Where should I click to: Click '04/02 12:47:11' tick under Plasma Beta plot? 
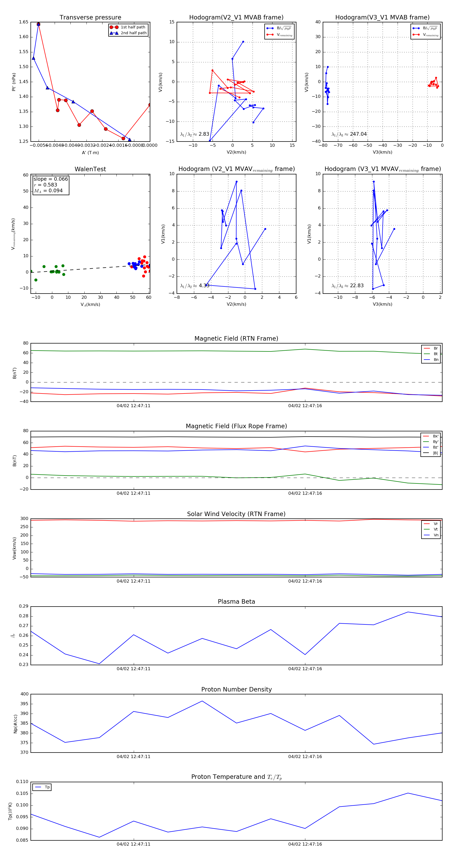pyautogui.click(x=134, y=669)
